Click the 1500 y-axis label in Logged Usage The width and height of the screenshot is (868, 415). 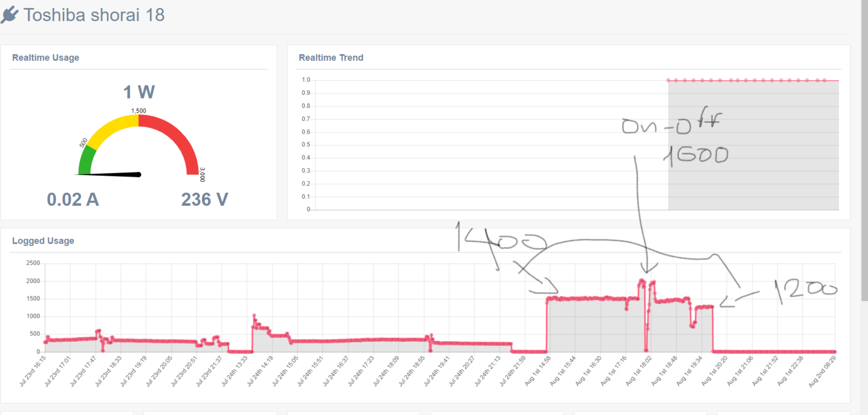coord(33,298)
